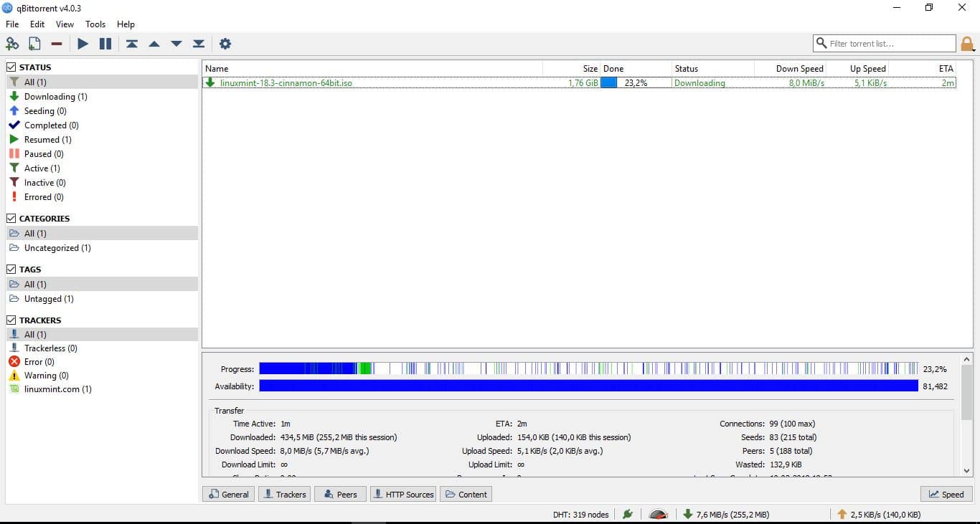Select the Active (1) filter
980x524 pixels.
[x=42, y=168]
